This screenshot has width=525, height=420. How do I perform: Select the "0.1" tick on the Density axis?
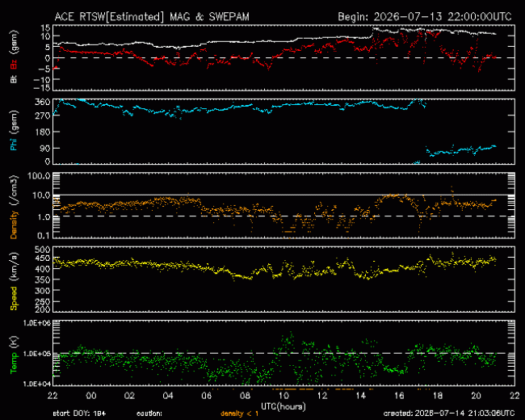[44, 236]
